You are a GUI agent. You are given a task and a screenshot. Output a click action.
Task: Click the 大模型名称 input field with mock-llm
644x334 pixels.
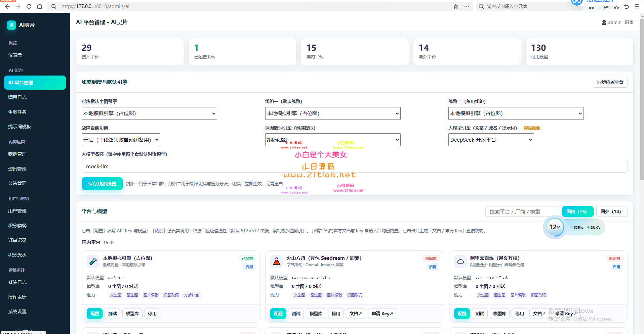click(355, 166)
